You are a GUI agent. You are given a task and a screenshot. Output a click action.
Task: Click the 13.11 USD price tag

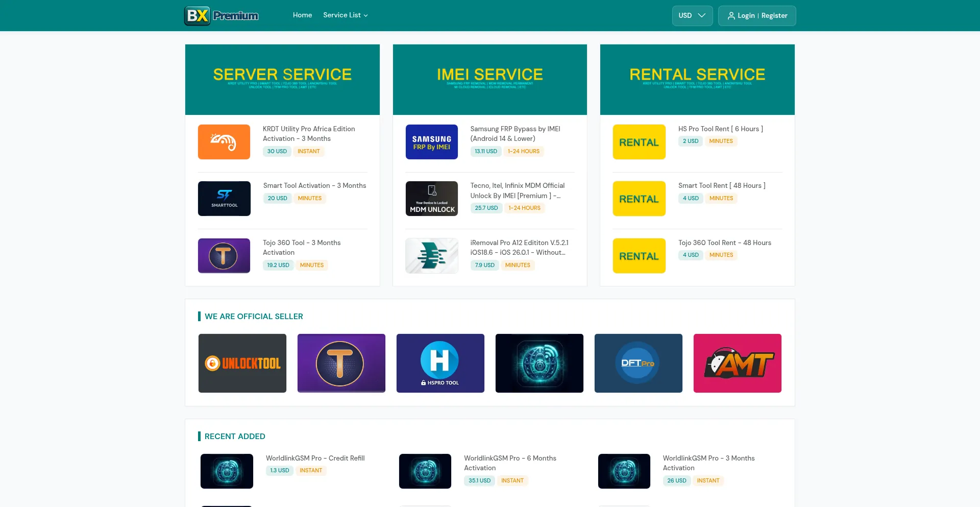pos(486,152)
